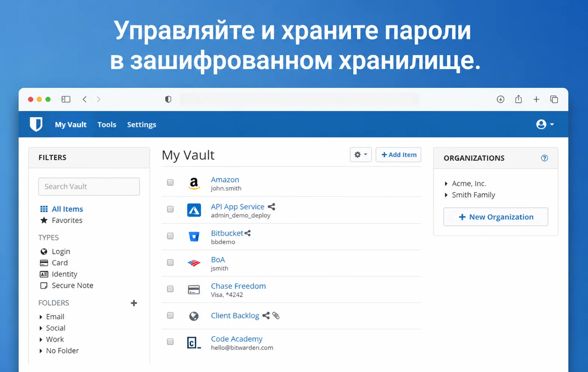Click the share icon beside Client Backlog
The height and width of the screenshot is (372, 588).
click(266, 316)
